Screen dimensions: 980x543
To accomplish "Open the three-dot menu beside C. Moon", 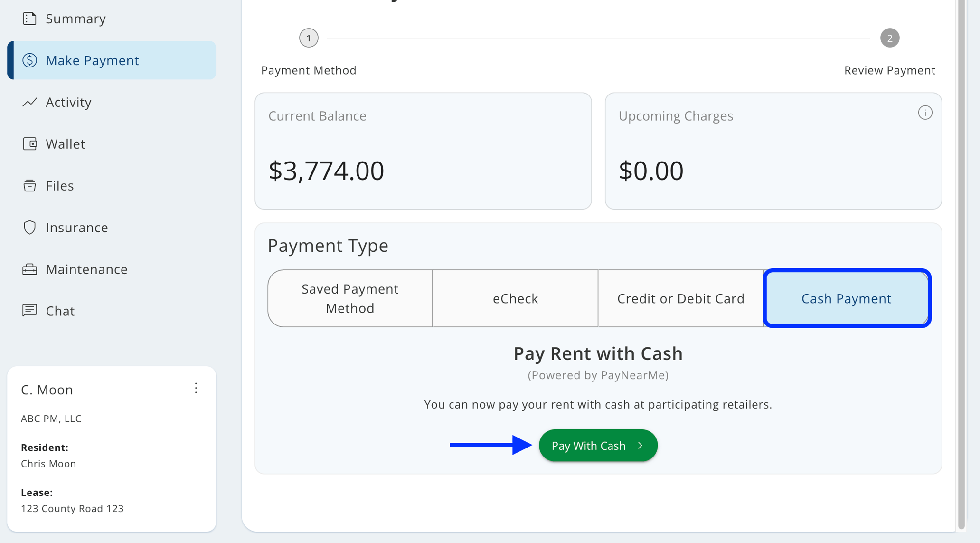I will coord(196,388).
